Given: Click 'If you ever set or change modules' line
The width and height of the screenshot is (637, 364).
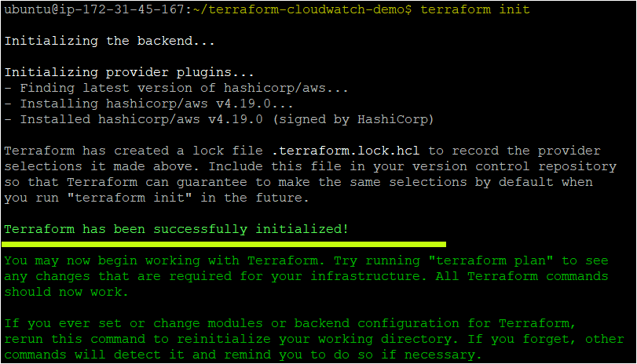Looking at the screenshot, I should pos(291,324).
